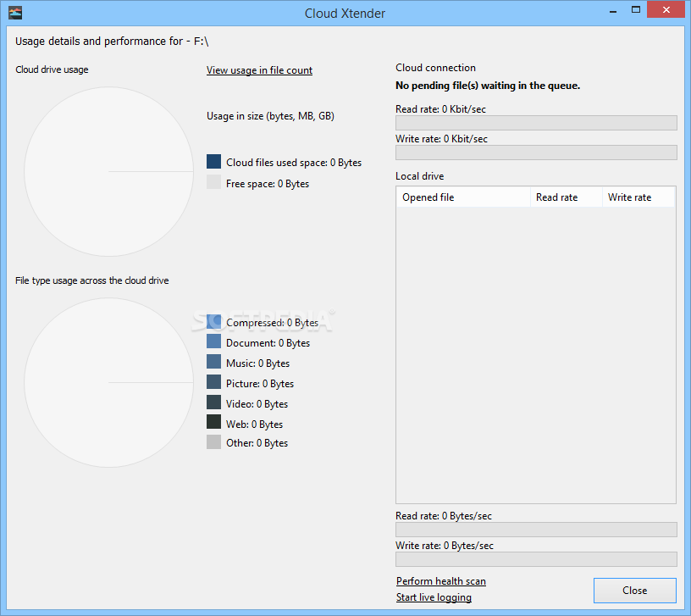This screenshot has height=616, width=691.
Task: Click the Picture file type swatch
Action: point(213,382)
